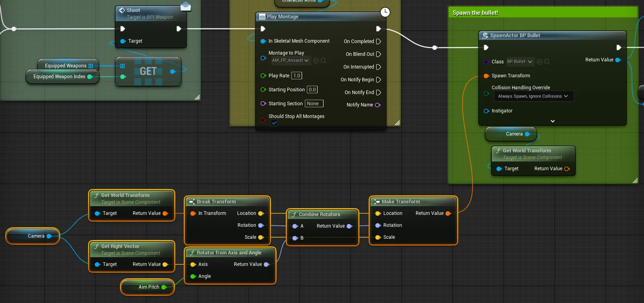Viewport: 644px width, 303px height.
Task: Expand the SpawnActor node advanced pins chevron
Action: pos(553,121)
